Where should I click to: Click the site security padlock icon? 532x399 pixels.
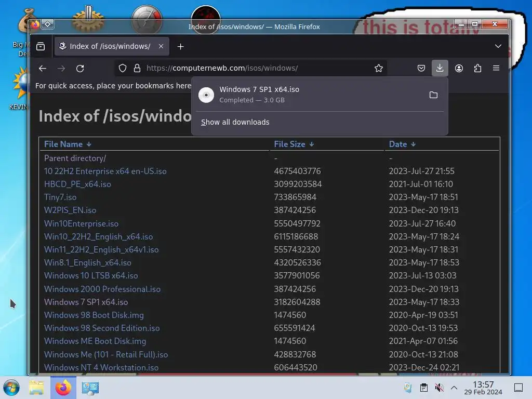pyautogui.click(x=137, y=69)
